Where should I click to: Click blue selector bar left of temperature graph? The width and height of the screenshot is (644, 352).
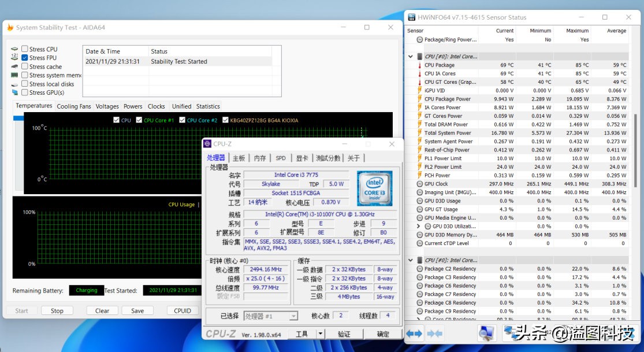(18, 118)
